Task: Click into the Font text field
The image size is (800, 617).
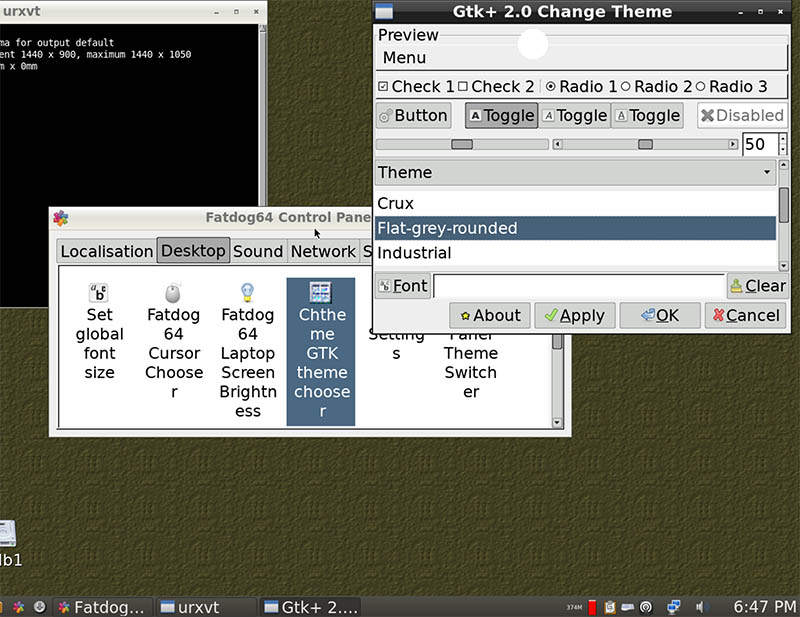Action: (579, 286)
